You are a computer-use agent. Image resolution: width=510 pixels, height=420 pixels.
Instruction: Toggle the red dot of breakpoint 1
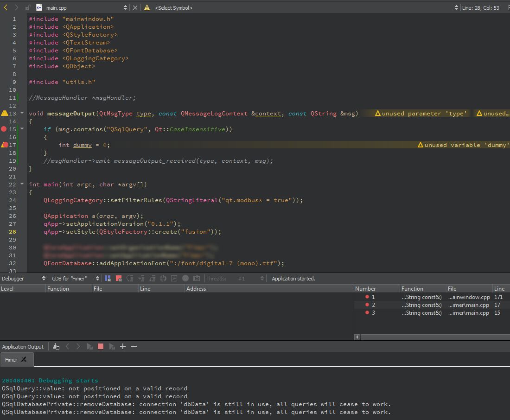[x=367, y=297]
